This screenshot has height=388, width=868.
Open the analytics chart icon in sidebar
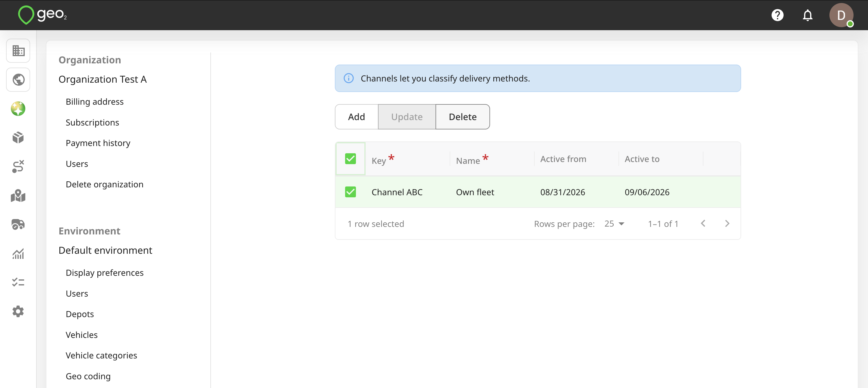[18, 253]
